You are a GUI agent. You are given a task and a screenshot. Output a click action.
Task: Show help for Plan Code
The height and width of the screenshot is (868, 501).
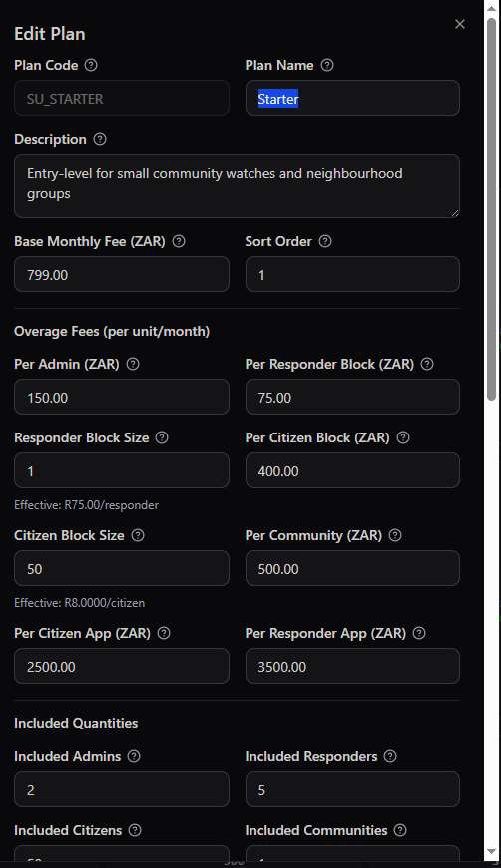91,65
